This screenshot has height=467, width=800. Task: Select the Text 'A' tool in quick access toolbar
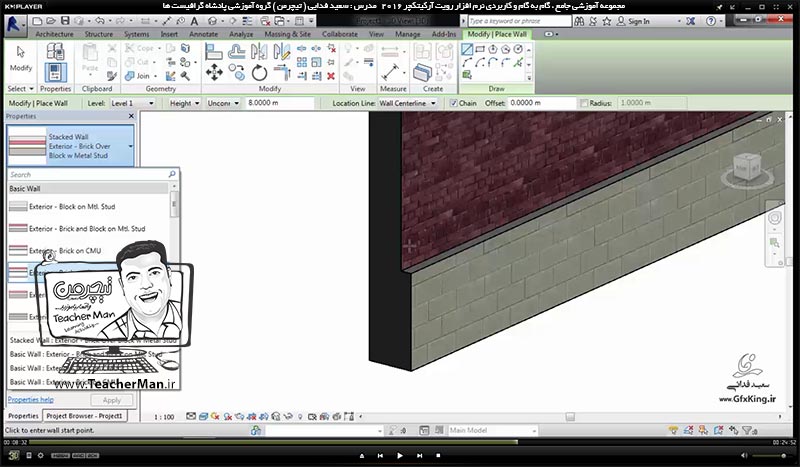[x=194, y=21]
